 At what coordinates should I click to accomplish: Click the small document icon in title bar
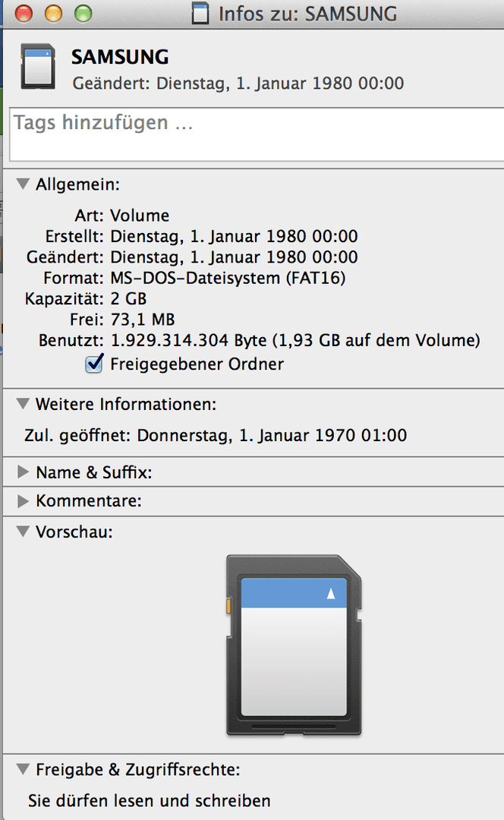(x=200, y=14)
